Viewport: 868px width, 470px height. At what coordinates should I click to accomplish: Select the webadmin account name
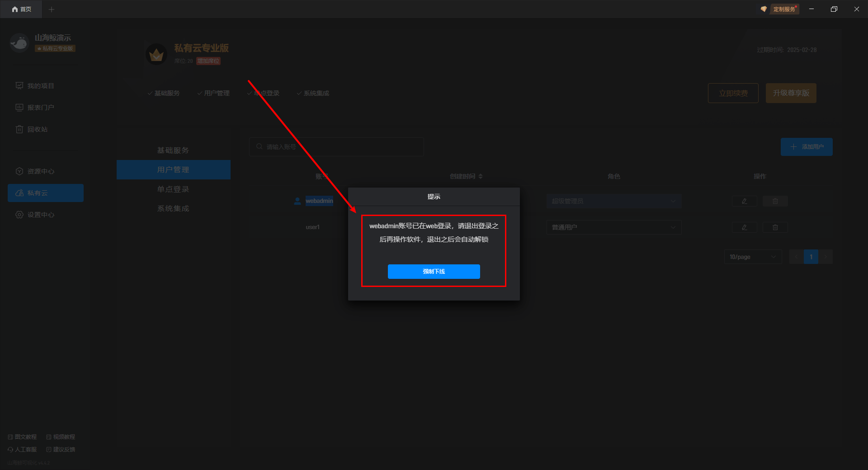click(x=319, y=201)
